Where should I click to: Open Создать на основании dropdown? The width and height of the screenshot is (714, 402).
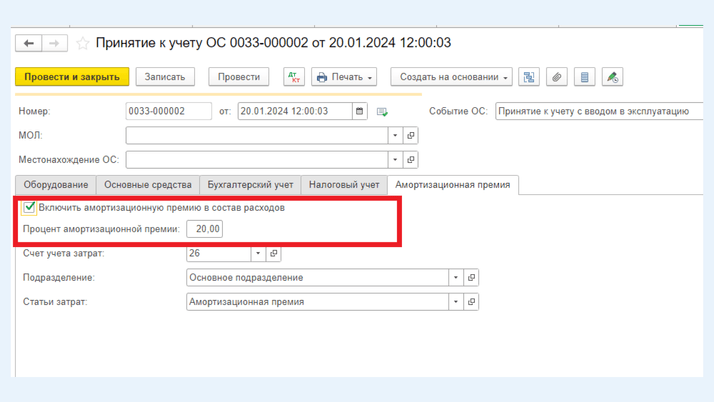[x=451, y=77]
